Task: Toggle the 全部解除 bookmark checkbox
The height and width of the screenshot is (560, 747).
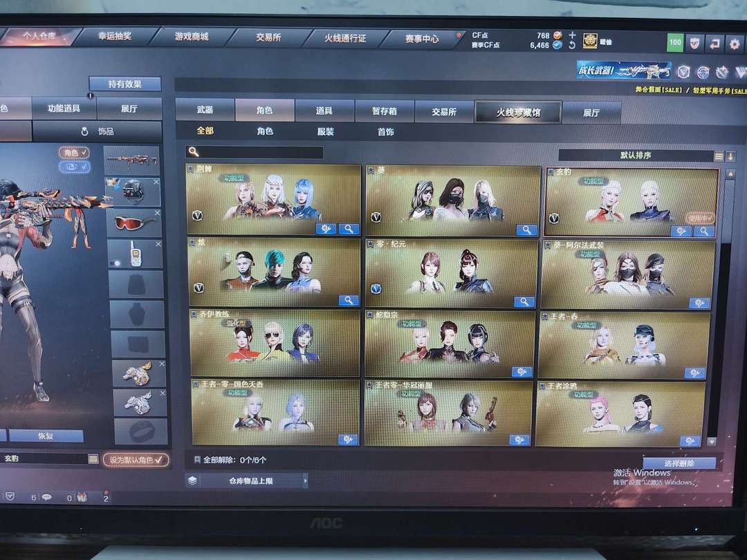Action: [196, 460]
